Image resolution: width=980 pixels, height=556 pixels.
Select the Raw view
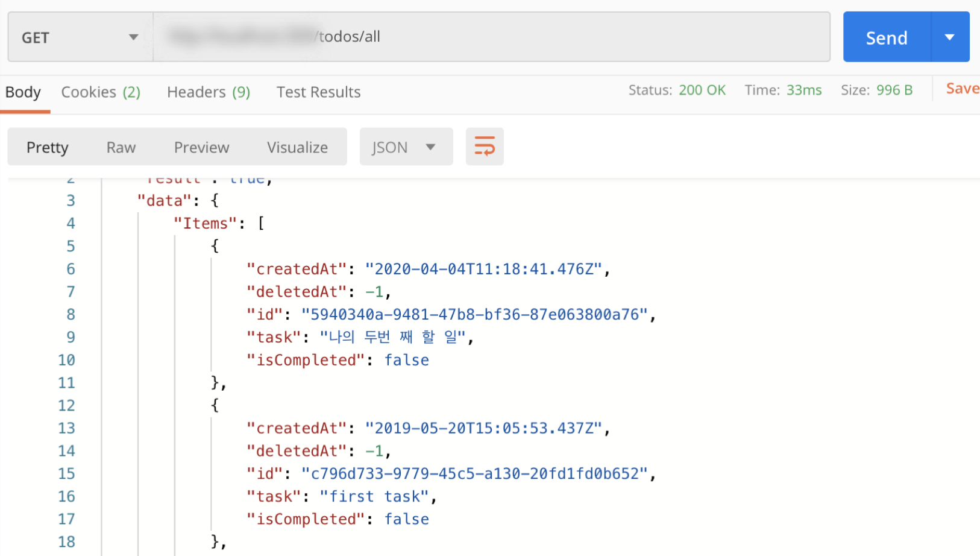(x=121, y=147)
